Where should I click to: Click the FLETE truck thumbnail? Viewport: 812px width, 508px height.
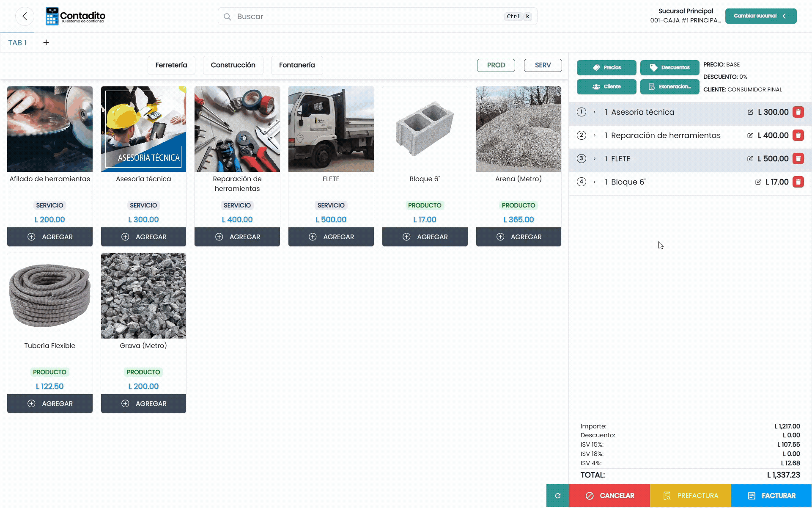coord(331,129)
